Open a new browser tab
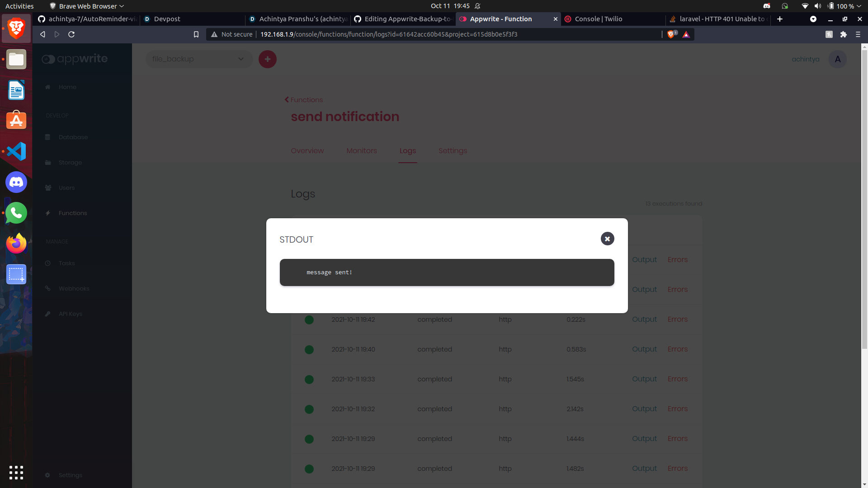Image resolution: width=868 pixels, height=488 pixels. pyautogui.click(x=779, y=19)
